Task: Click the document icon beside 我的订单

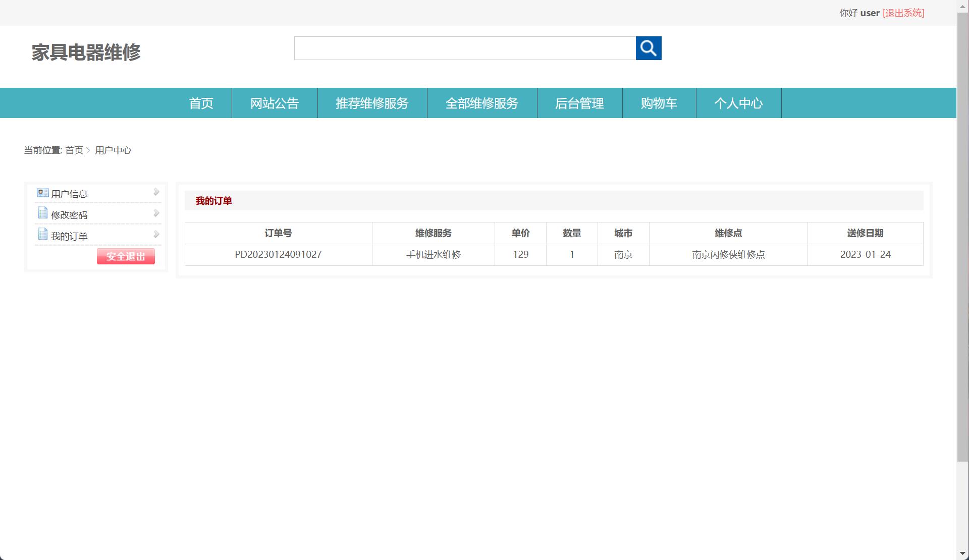Action: click(x=42, y=234)
